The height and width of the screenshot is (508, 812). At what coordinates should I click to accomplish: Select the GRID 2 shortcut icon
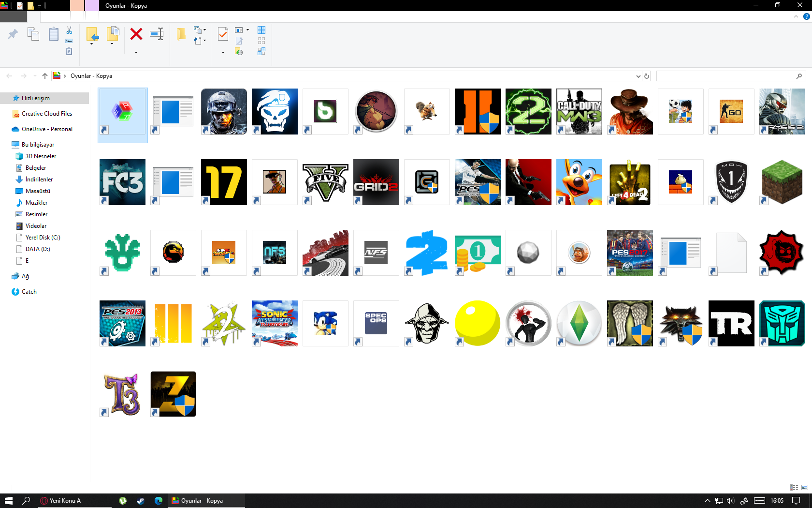point(376,182)
